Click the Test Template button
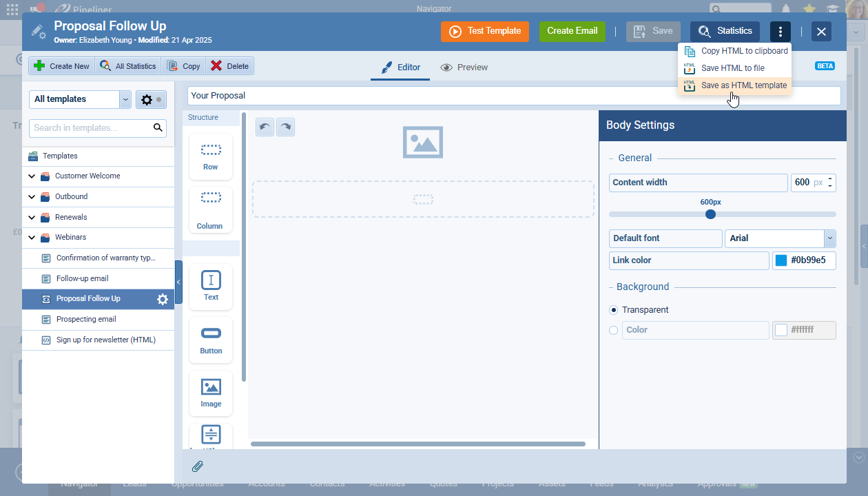Image resolution: width=868 pixels, height=496 pixels. tap(485, 31)
